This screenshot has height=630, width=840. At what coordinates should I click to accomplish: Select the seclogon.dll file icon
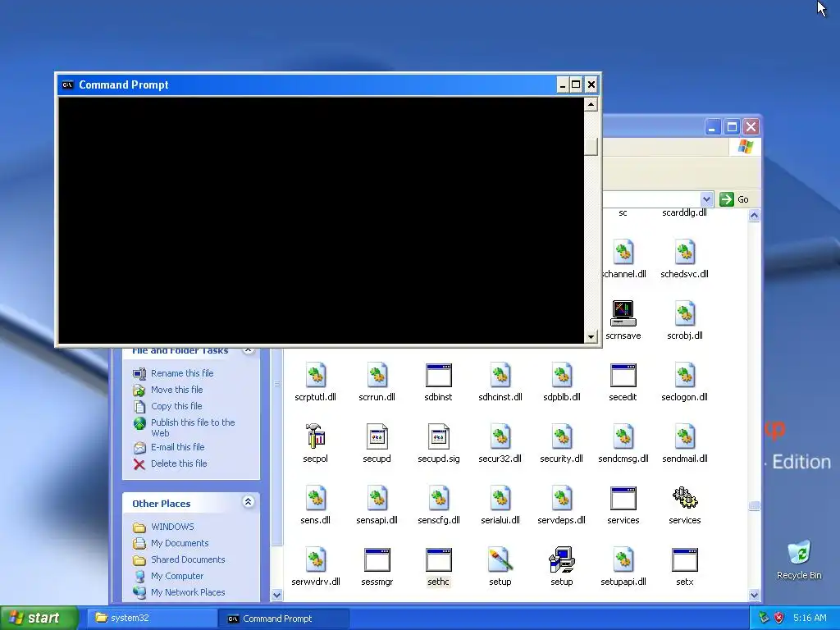click(685, 375)
